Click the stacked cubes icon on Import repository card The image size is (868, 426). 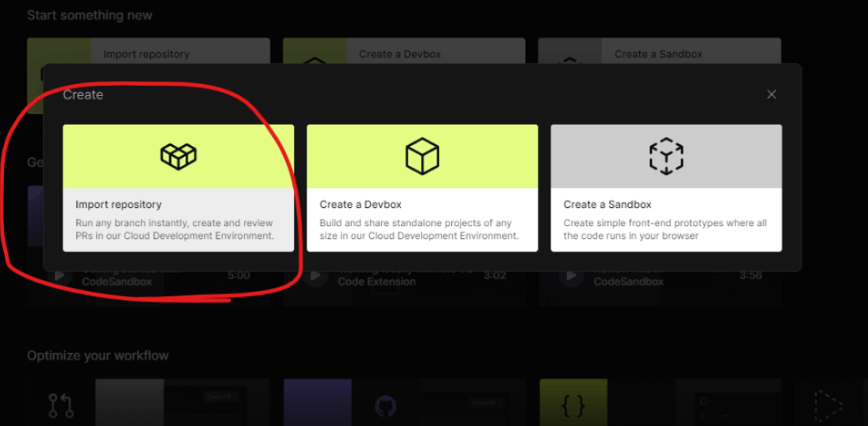[x=178, y=156]
